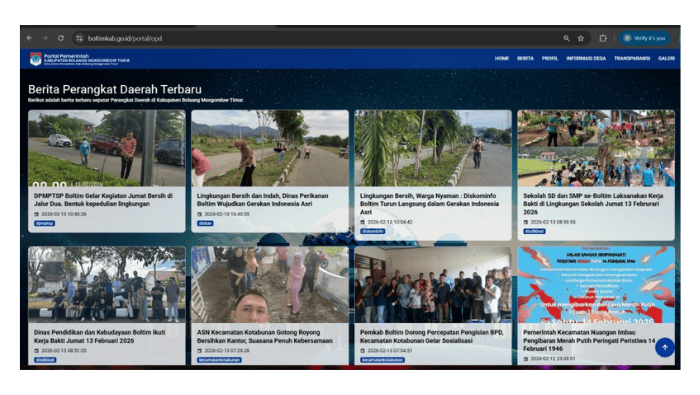This screenshot has width=700, height=395.
Task: Open the BERITA menu item
Action: pyautogui.click(x=525, y=58)
